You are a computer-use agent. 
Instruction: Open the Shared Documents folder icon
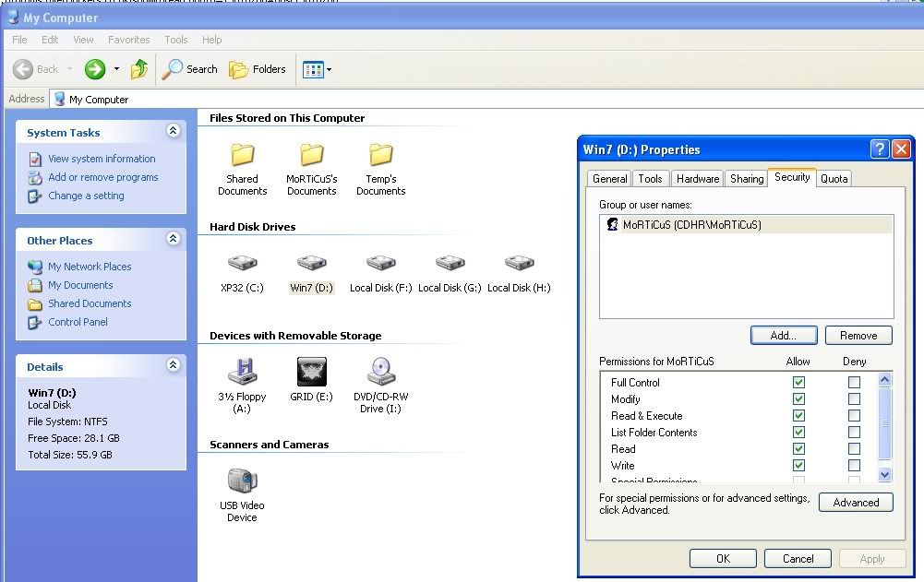click(x=242, y=154)
